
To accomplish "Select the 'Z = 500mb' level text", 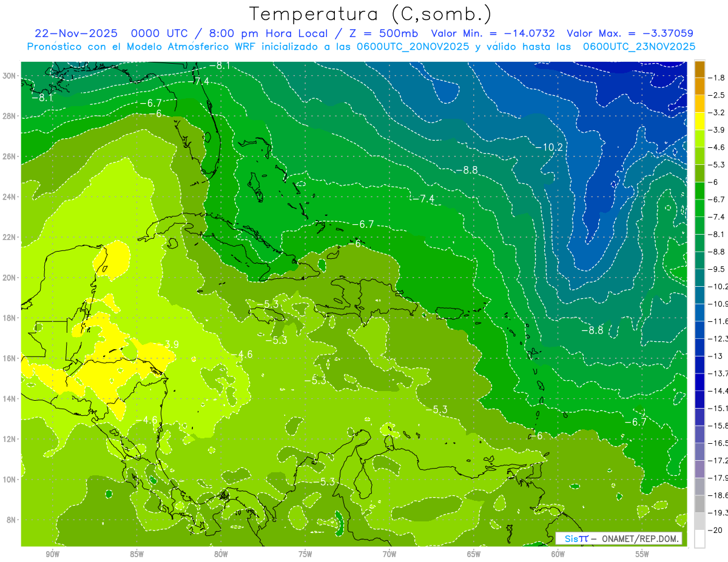I will pyautogui.click(x=382, y=33).
